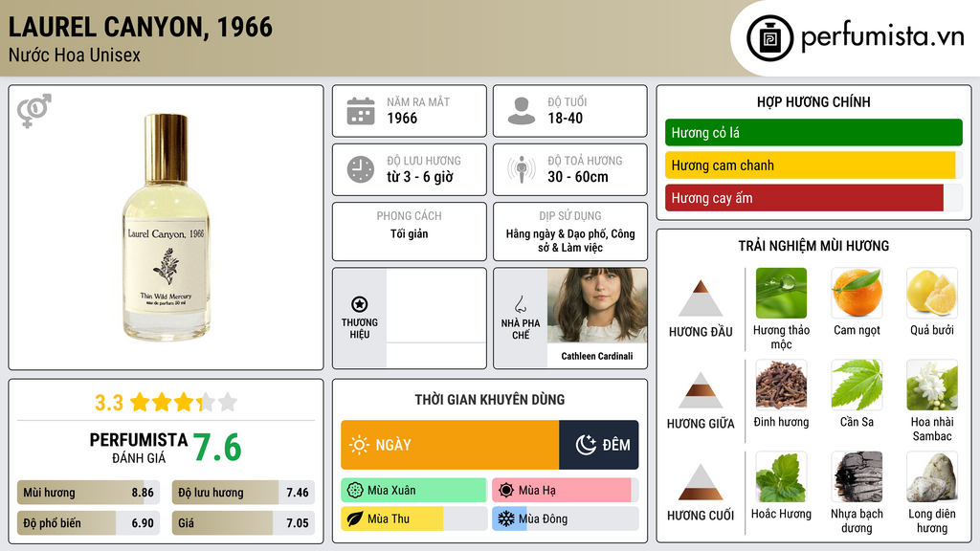Click the leaf icon beside Mùa Thu
Screen dimensions: 980x551
tap(355, 518)
